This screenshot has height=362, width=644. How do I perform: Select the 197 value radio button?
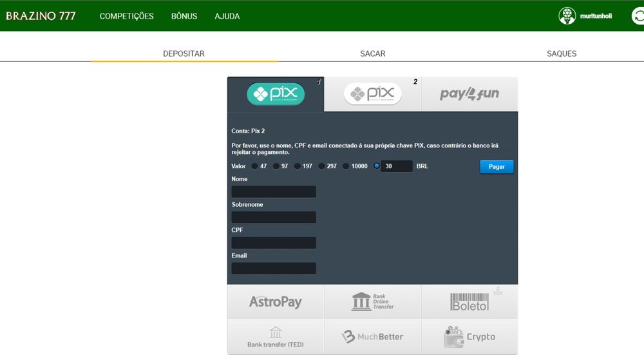298,166
